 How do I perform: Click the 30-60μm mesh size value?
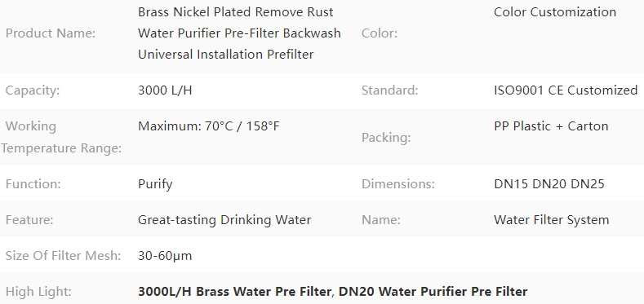tap(165, 256)
